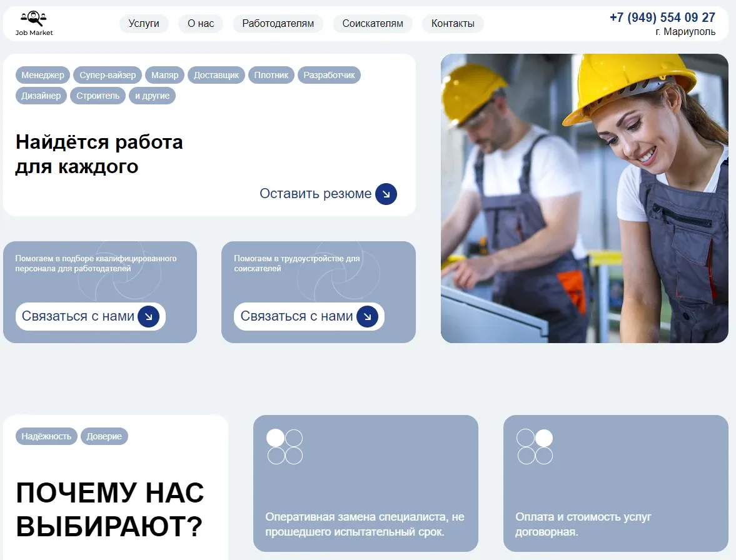Viewport: 736px width, 560px height.
Task: Open the Услуги menu item
Action: (144, 24)
